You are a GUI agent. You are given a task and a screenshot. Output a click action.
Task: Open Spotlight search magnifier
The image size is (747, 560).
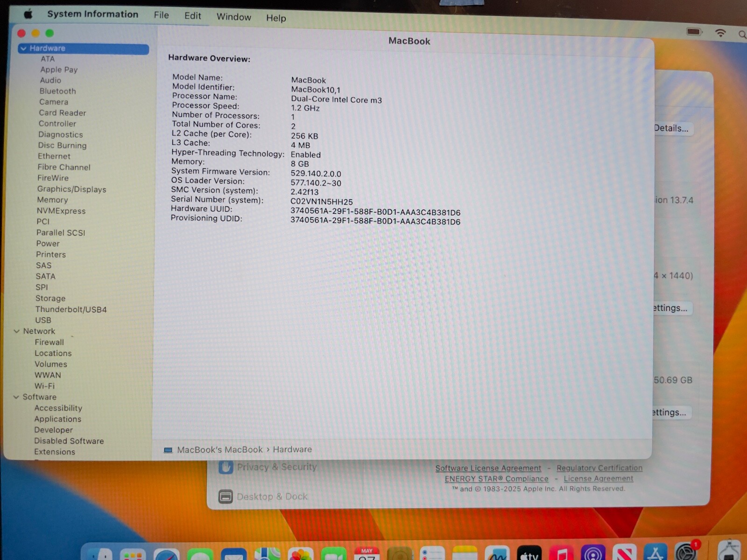(x=742, y=35)
